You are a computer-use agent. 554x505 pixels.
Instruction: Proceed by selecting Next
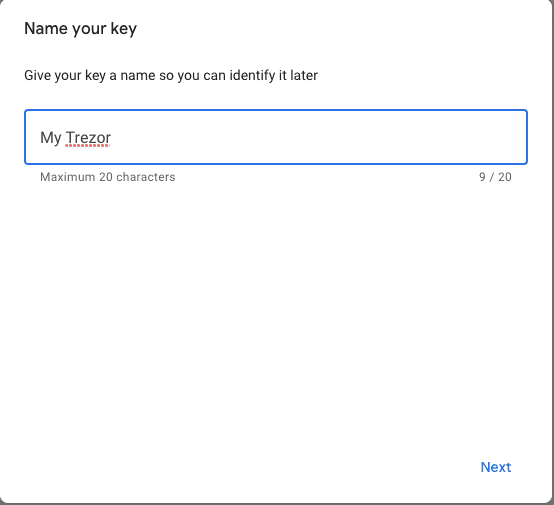tap(495, 467)
